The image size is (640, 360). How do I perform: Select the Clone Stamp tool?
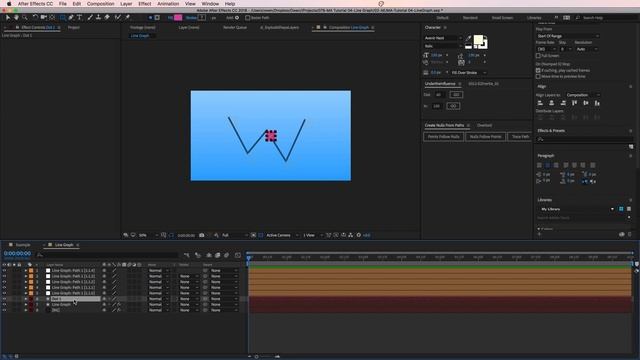click(x=98, y=18)
